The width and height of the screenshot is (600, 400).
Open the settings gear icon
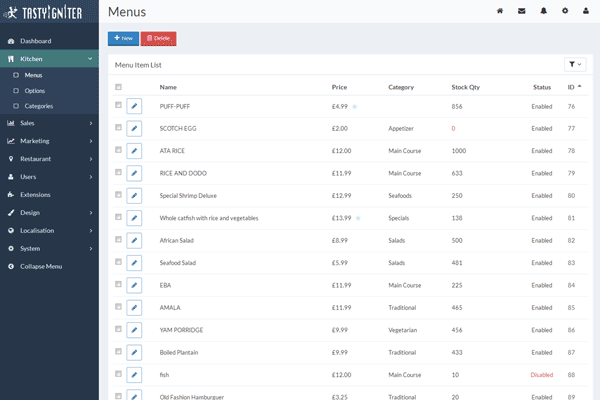[x=564, y=12]
